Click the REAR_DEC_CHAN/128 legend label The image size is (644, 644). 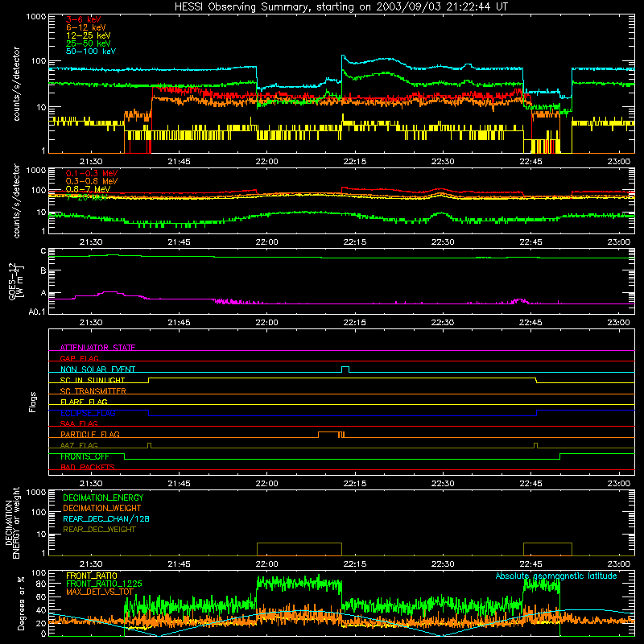click(106, 518)
